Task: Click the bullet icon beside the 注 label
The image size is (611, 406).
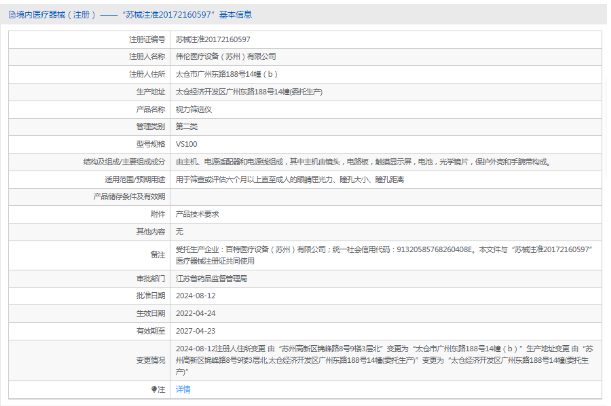Action: point(154,389)
